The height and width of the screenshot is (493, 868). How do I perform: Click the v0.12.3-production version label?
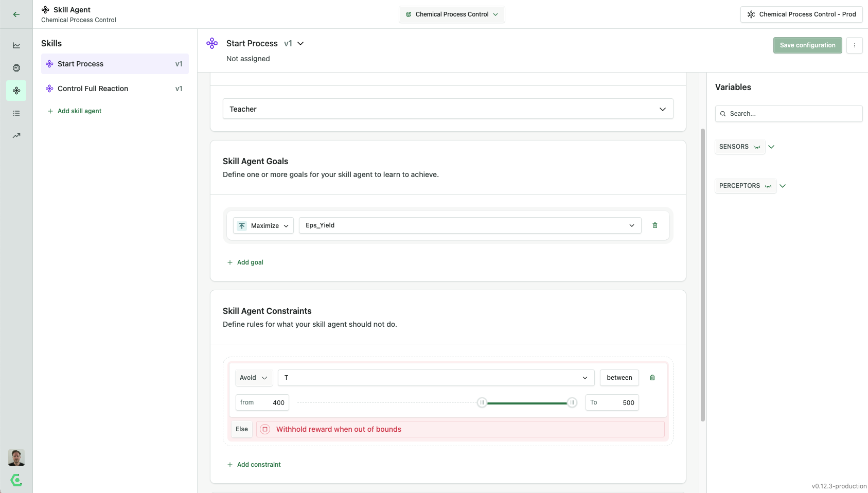coord(839,486)
